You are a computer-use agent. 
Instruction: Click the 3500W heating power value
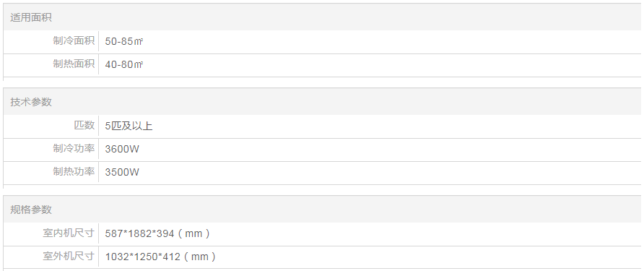122,172
